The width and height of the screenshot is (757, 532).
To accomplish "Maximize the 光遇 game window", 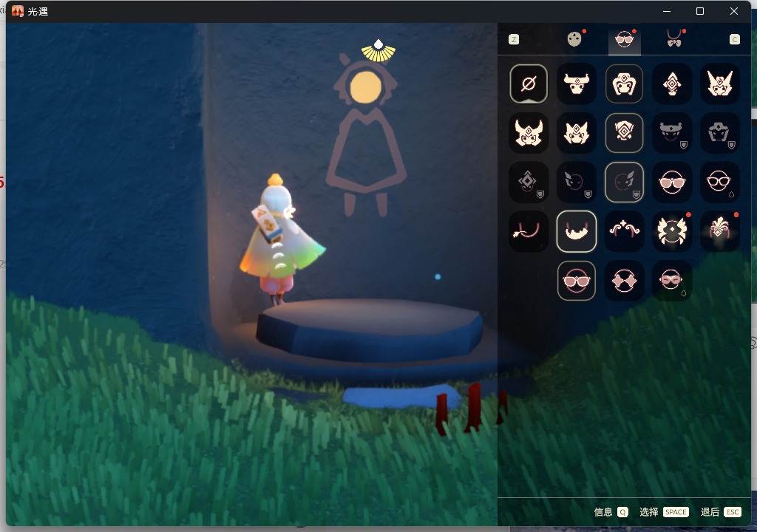I will coord(699,11).
